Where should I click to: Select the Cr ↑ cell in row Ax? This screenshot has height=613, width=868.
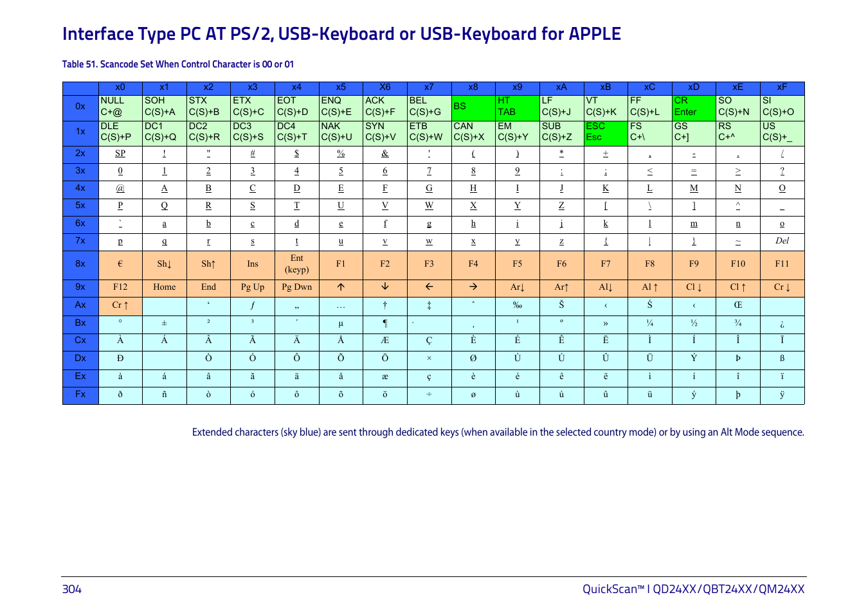coord(120,306)
